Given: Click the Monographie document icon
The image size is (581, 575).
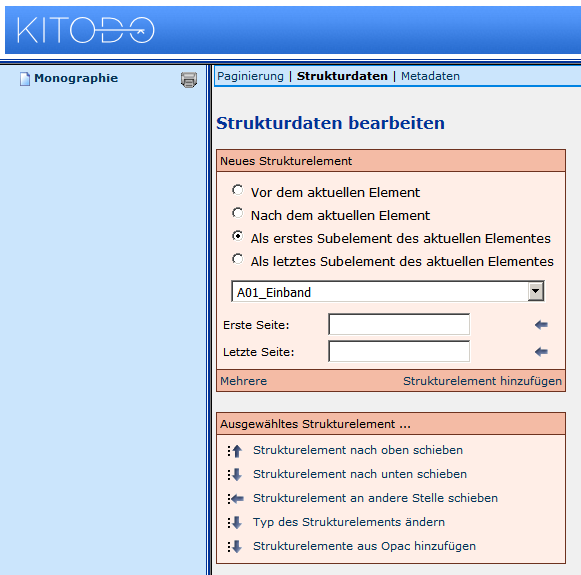Looking at the screenshot, I should pyautogui.click(x=25, y=79).
